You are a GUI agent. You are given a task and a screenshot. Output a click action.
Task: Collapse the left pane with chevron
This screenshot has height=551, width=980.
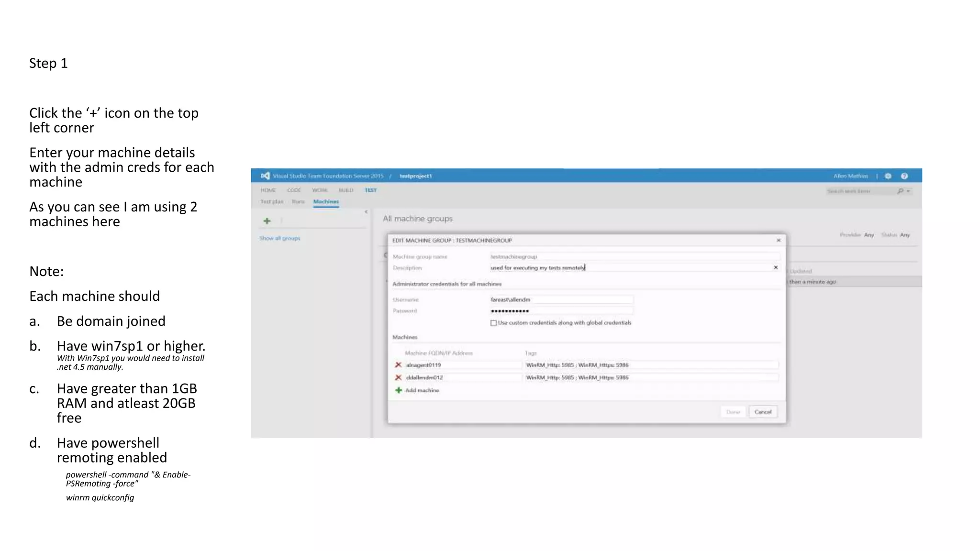pos(366,212)
